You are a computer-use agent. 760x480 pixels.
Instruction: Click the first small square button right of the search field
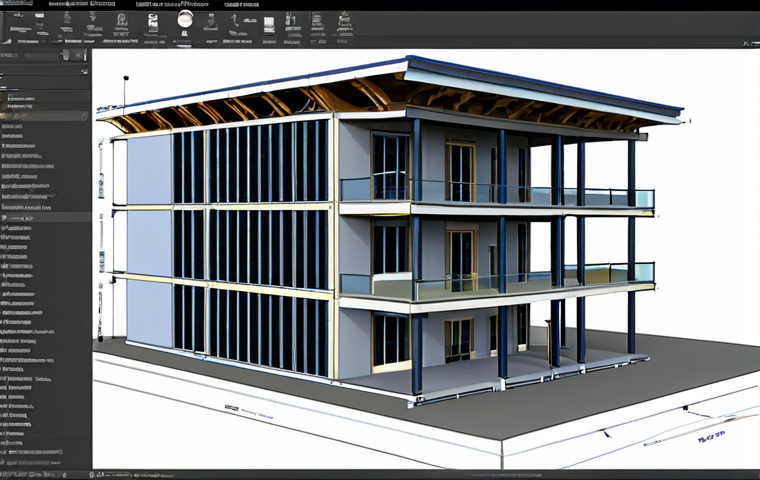point(65,56)
